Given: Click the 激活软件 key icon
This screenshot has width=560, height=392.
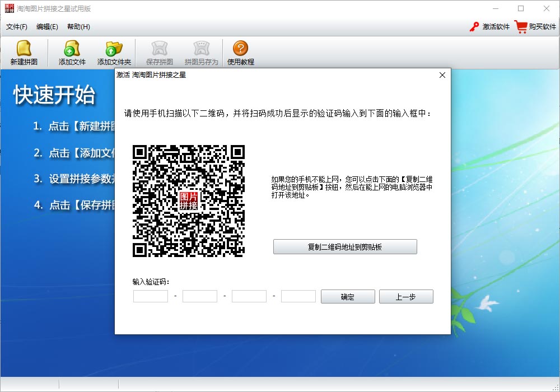Looking at the screenshot, I should point(474,27).
